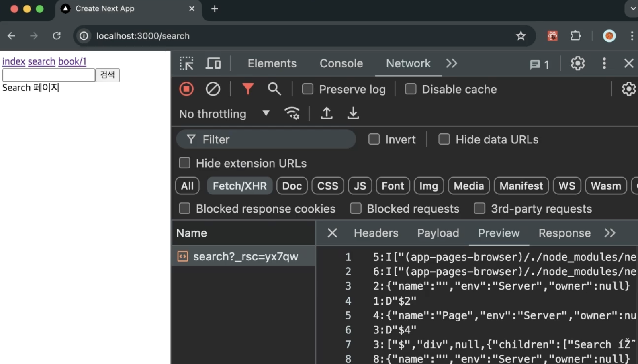Import HAR file upload icon
Viewport: 638px width, 364px height.
(x=327, y=114)
